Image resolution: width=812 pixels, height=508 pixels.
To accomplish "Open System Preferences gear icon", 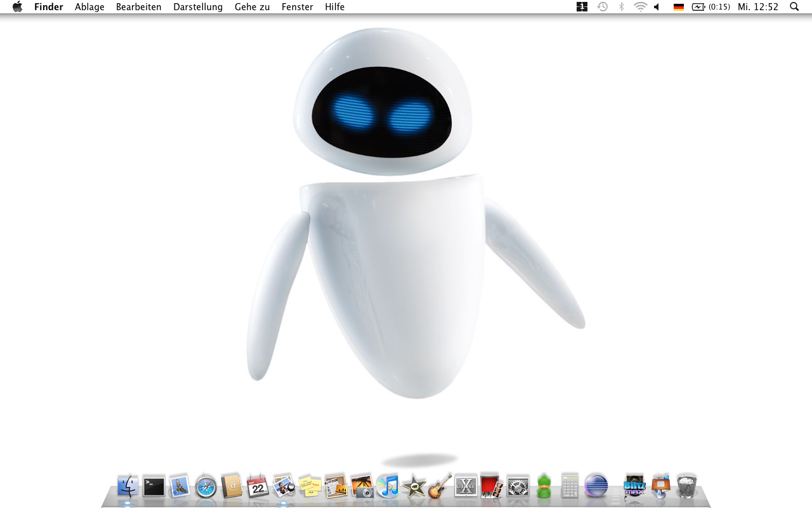I will tap(518, 486).
